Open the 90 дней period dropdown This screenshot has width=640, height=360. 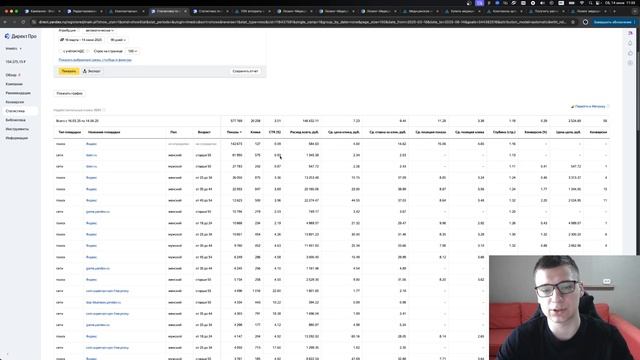(x=118, y=40)
